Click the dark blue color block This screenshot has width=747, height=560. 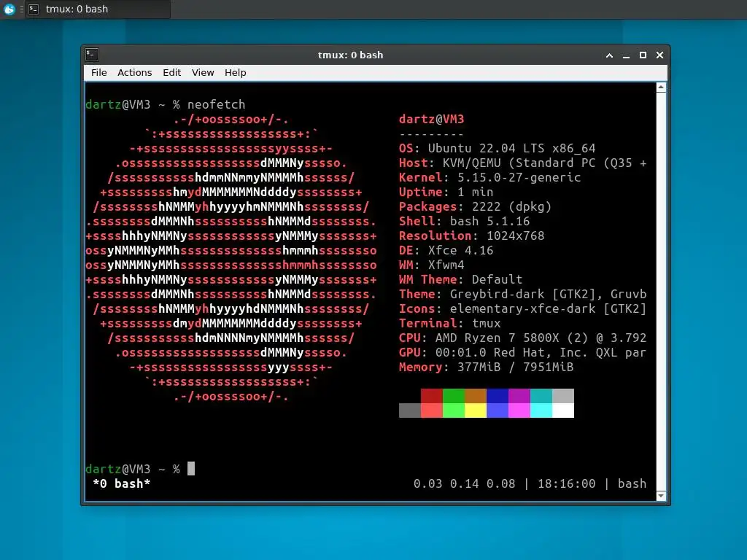point(498,396)
